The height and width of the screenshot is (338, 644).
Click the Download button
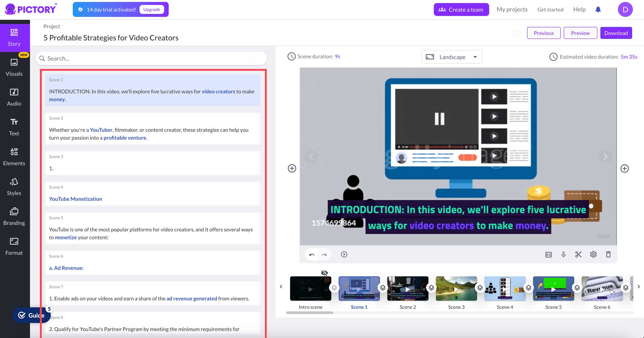616,33
